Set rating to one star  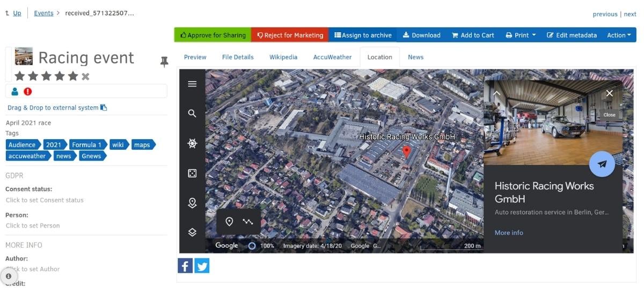click(x=20, y=76)
